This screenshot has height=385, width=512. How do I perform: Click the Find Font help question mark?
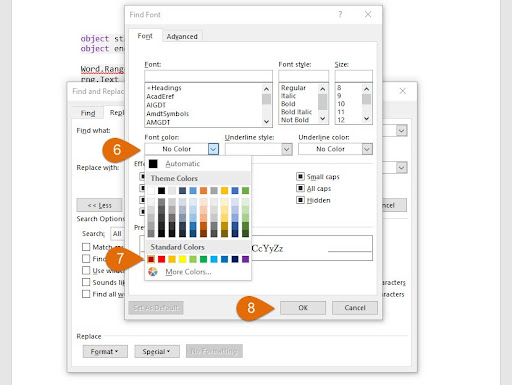[340, 14]
